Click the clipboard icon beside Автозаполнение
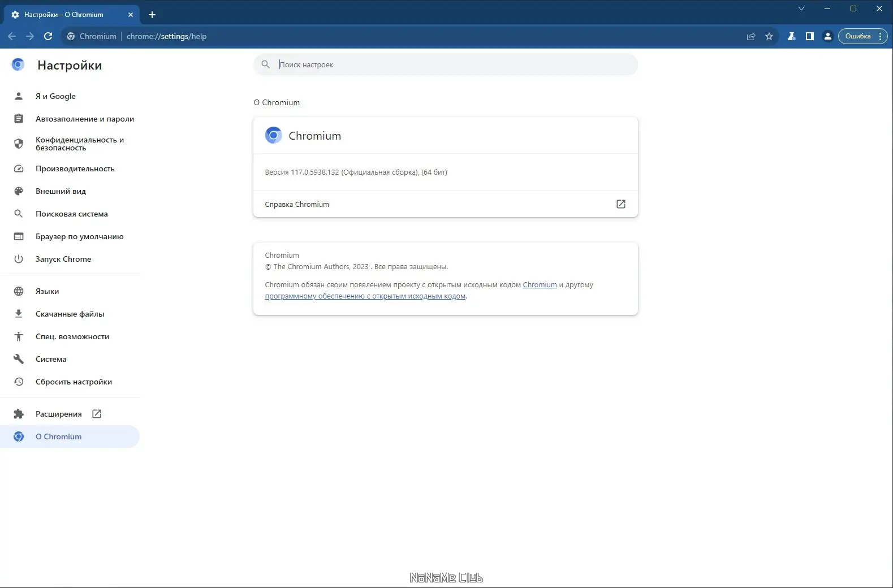The image size is (893, 588). coord(19,119)
